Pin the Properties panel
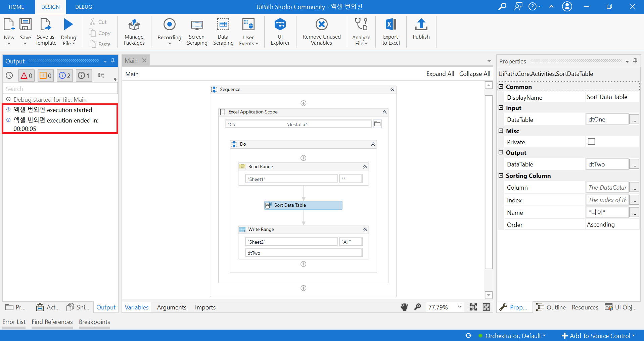Screen dimensions: 644x341 click(x=635, y=61)
